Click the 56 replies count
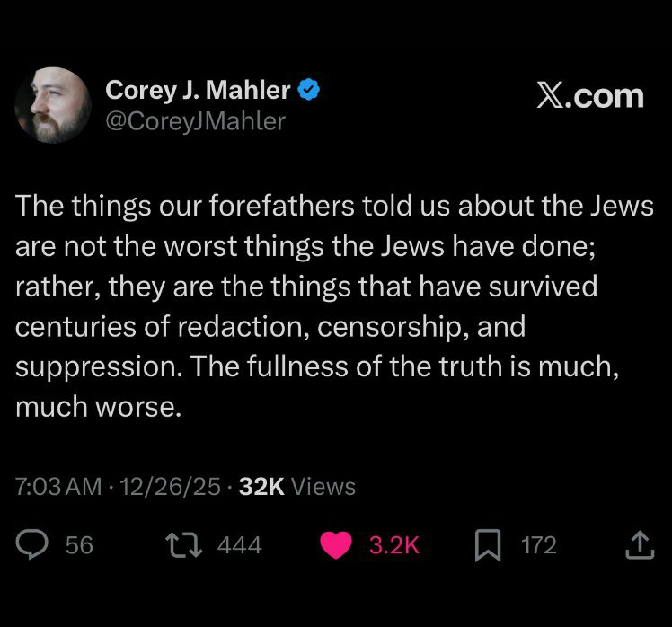This screenshot has width=672, height=627. (79, 545)
